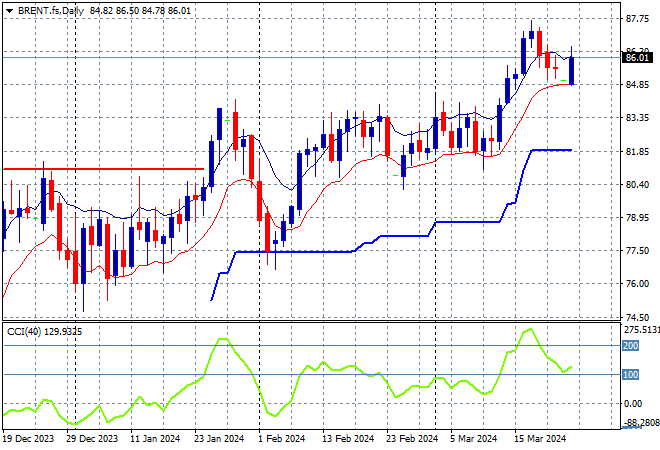This screenshot has width=660, height=450.
Task: Click the 74.50 price axis label
Action: tap(637, 317)
